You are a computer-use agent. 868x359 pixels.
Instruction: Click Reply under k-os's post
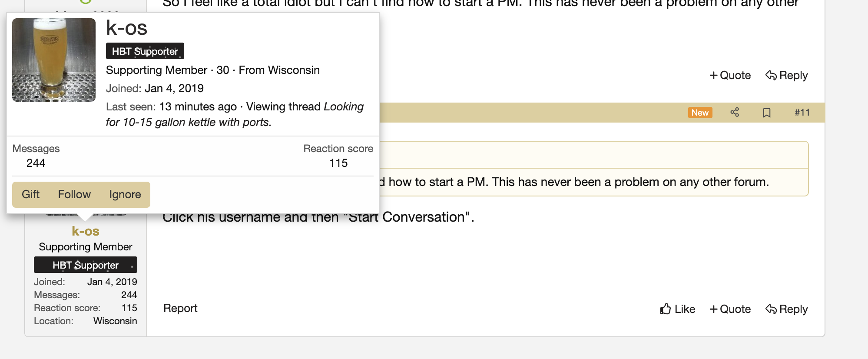coord(786,309)
